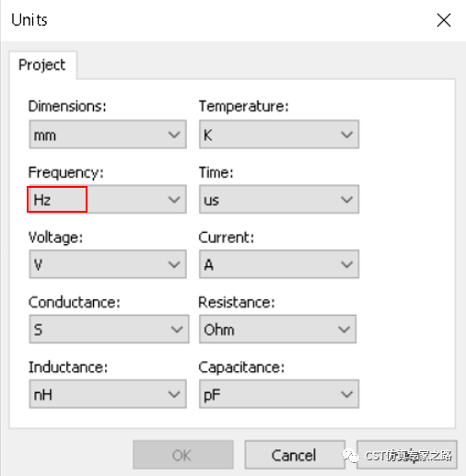The image size is (466, 476).
Task: Open the Current dropdown showing A
Action: (x=279, y=264)
